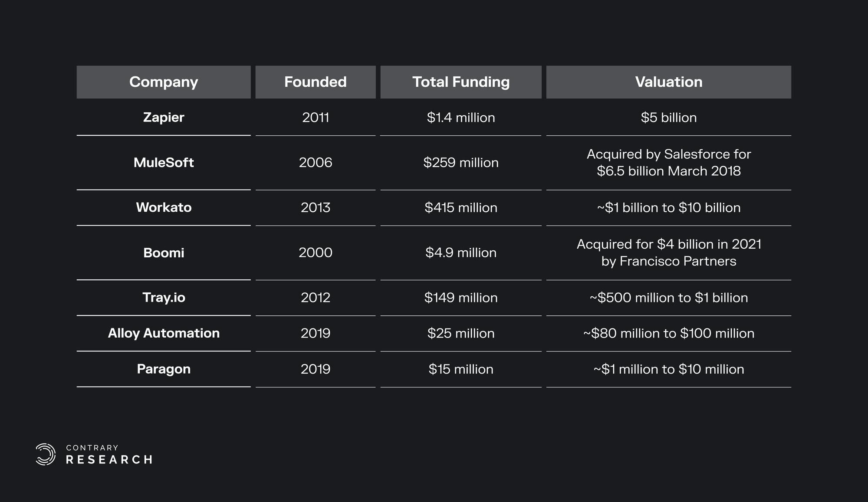Screen dimensions: 868x502
Task: Select the Company column header
Action: click(164, 82)
